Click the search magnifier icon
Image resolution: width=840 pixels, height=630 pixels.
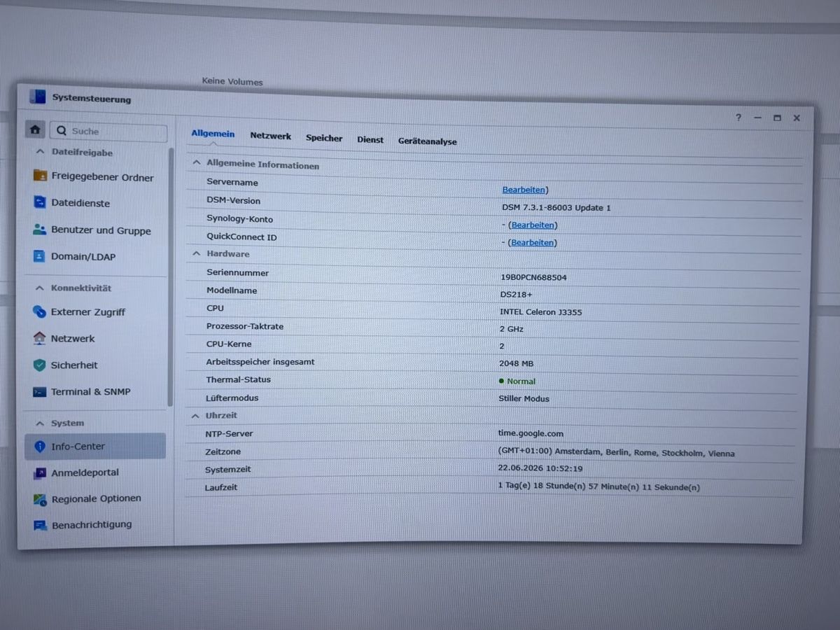[x=62, y=130]
